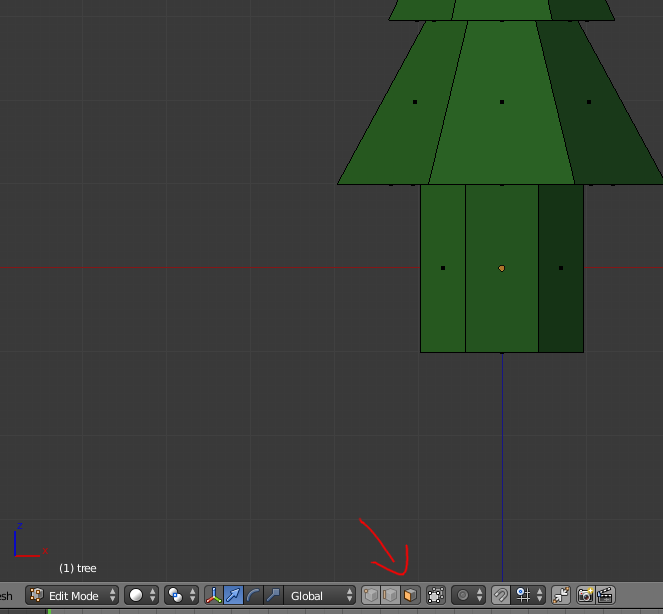The height and width of the screenshot is (614, 663).
Task: Select the middle foliage face center dot
Action: pos(502,102)
